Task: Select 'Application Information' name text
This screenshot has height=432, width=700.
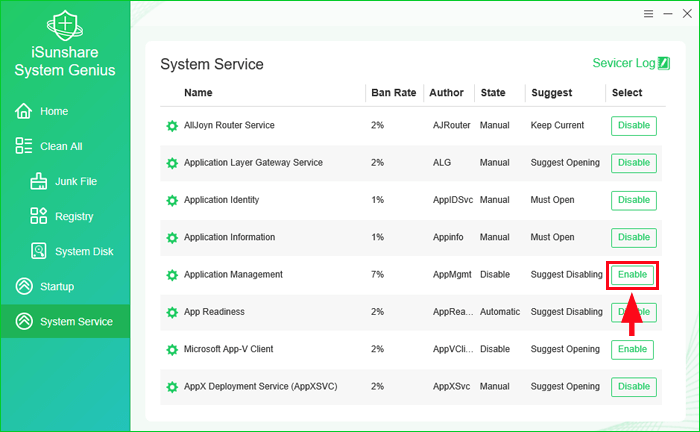Action: point(229,237)
